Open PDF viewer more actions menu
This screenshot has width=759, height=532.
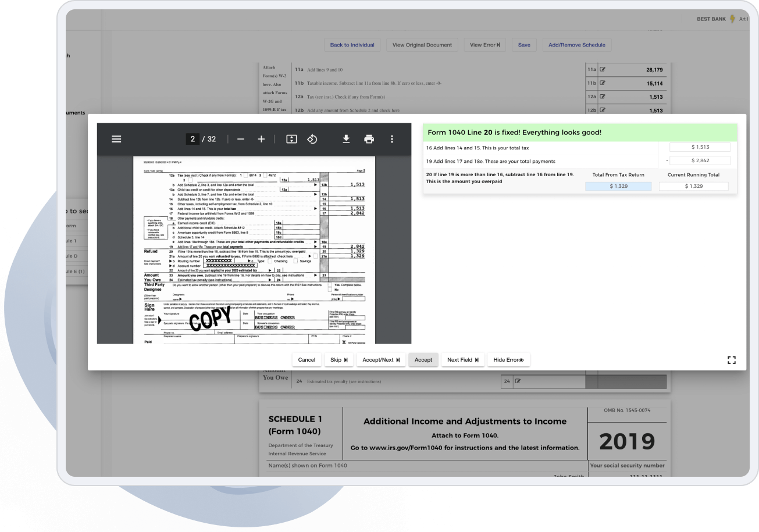click(x=392, y=139)
